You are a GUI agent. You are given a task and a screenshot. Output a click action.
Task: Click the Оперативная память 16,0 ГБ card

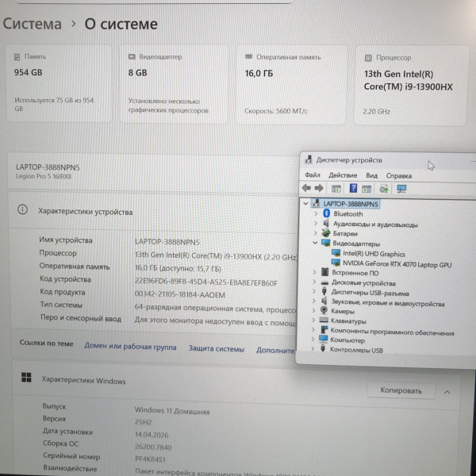(x=291, y=84)
